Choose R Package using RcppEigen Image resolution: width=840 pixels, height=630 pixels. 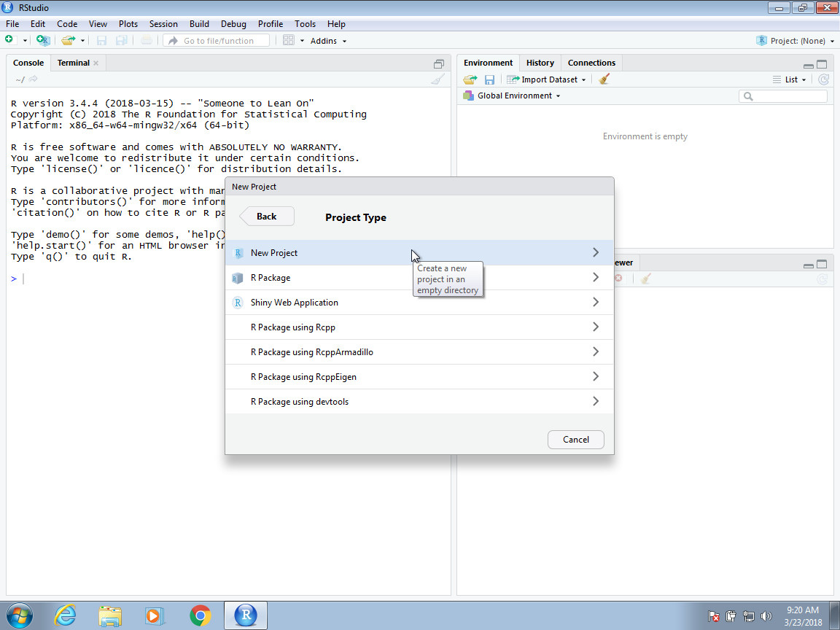coord(419,376)
